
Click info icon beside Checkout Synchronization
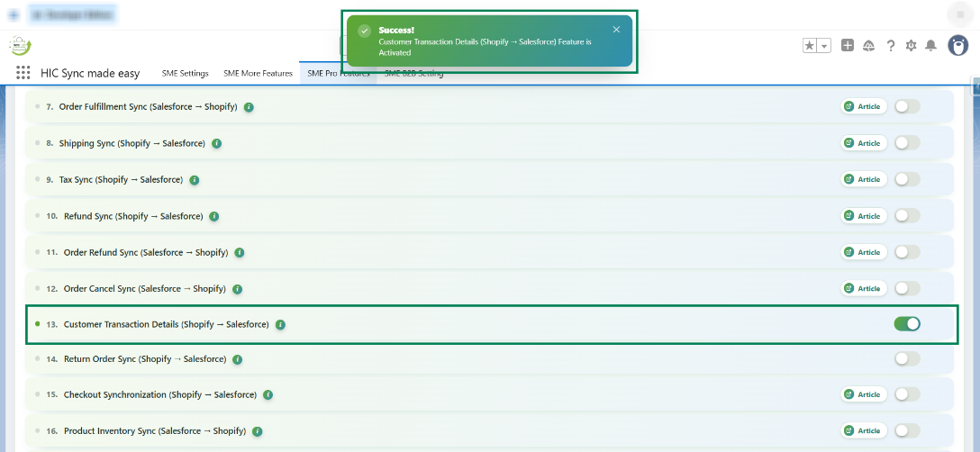[268, 395]
